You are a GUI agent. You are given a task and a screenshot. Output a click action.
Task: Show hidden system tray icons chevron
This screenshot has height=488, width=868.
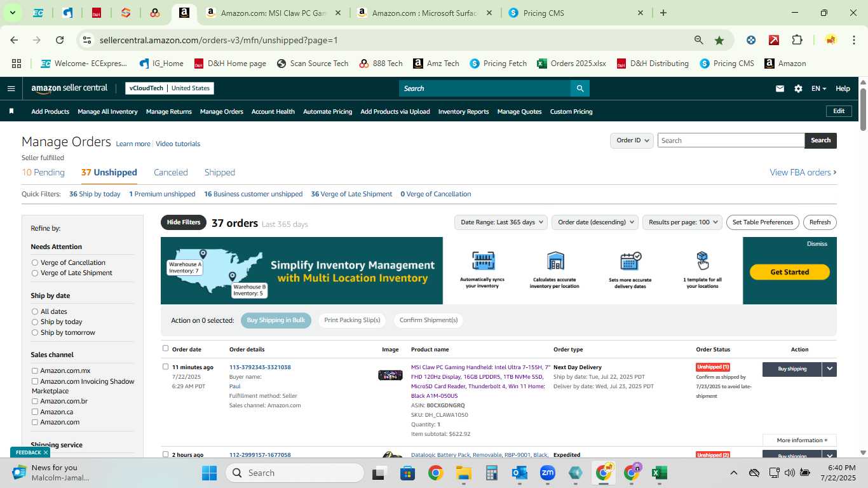click(x=733, y=473)
